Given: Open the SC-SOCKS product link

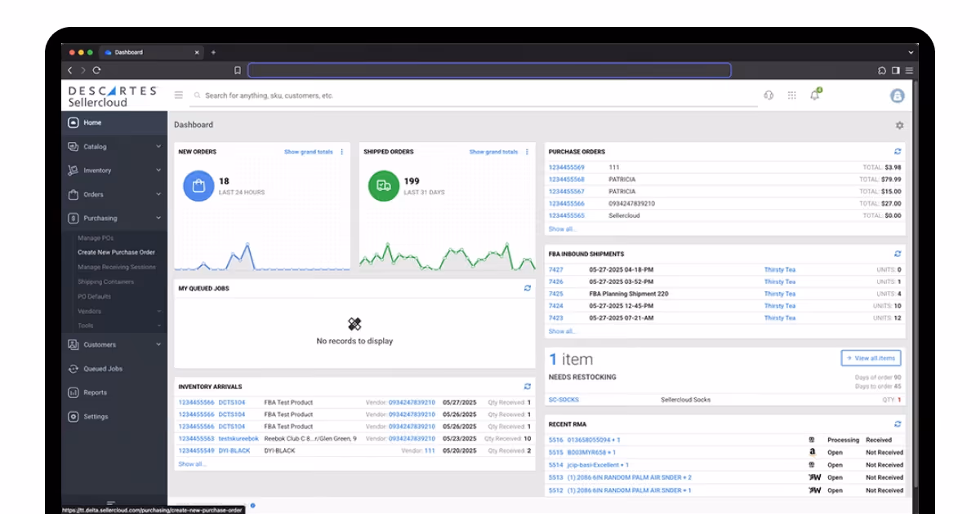Looking at the screenshot, I should coord(563,400).
